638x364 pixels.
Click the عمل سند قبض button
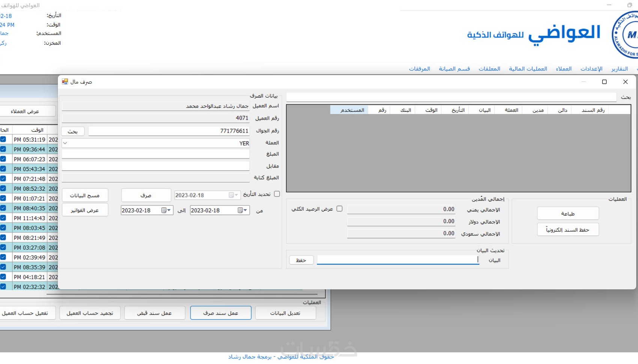(155, 313)
